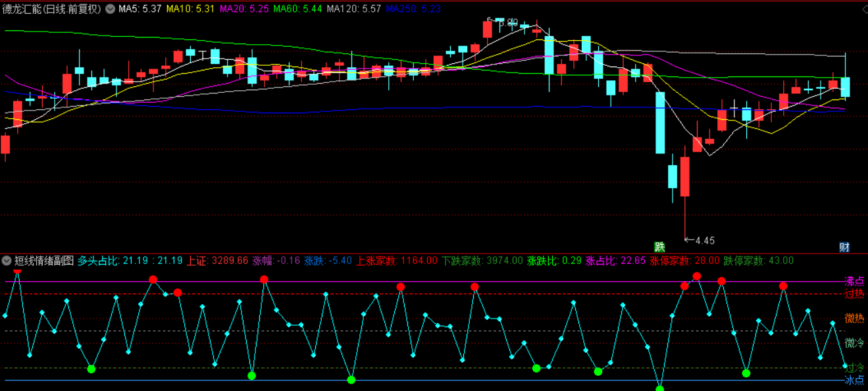Click the 过热 level label
This screenshot has width=868, height=391.
(x=854, y=294)
